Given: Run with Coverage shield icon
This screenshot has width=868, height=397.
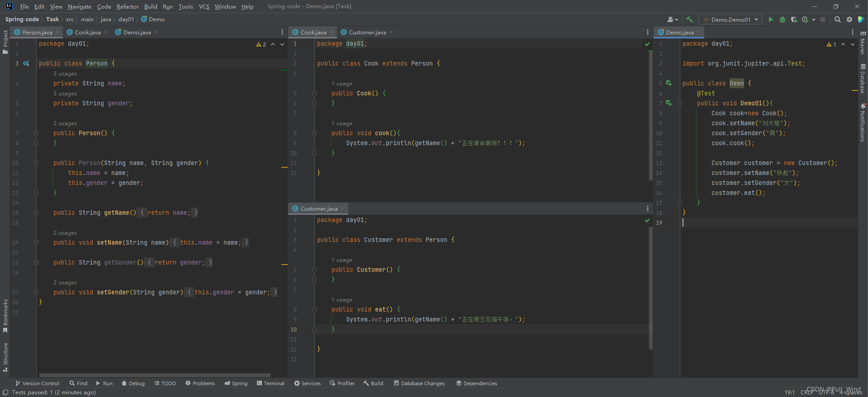Looking at the screenshot, I should pos(794,19).
